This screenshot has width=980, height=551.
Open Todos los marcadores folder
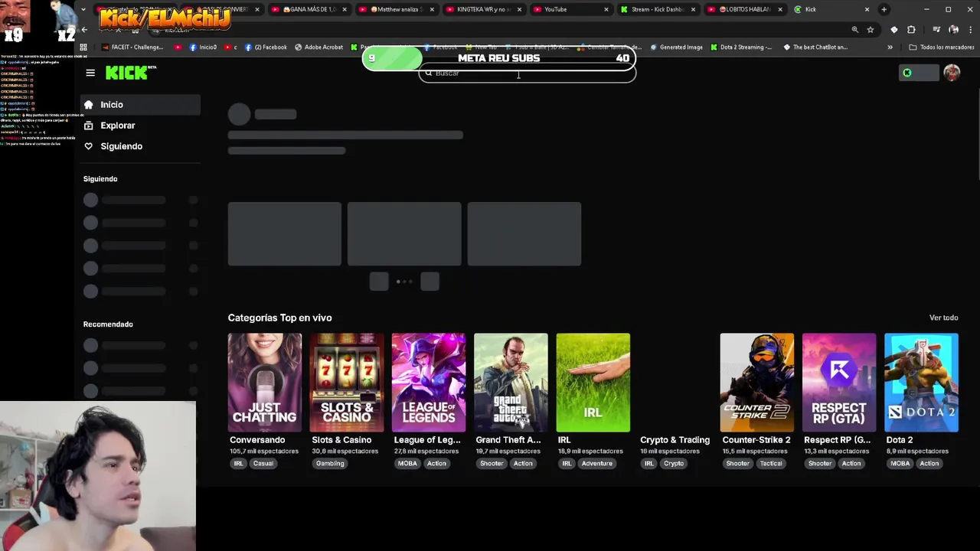pyautogui.click(x=941, y=47)
